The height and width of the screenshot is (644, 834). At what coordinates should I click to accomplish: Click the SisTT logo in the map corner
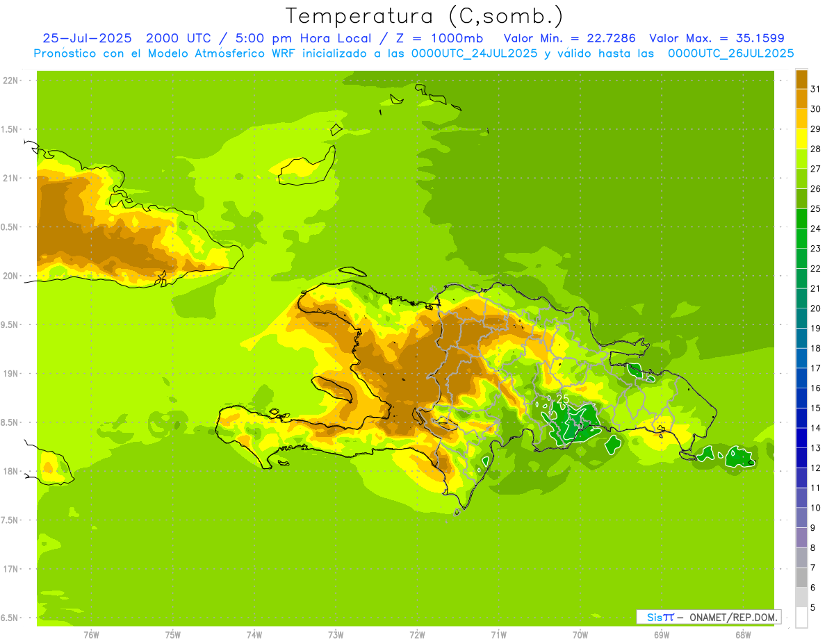660,617
